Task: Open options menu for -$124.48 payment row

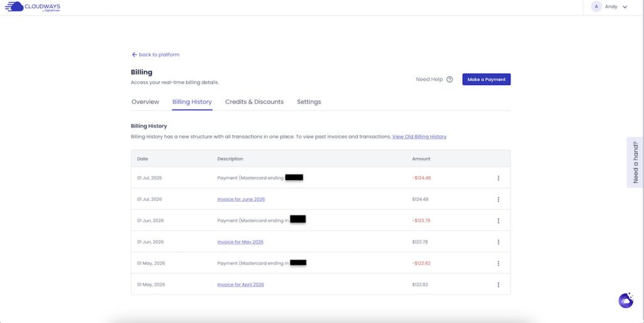Action: click(498, 178)
